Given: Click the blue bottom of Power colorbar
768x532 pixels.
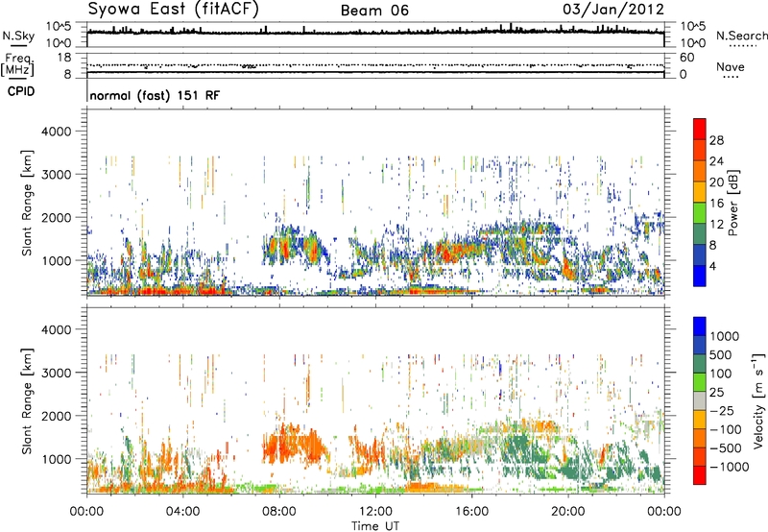Looking at the screenshot, I should click(x=700, y=276).
